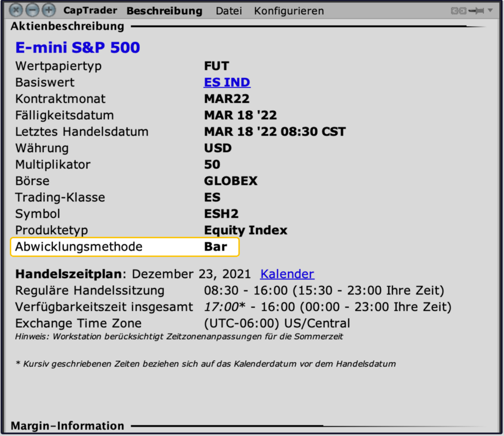Click the value MAR 18 '22 08:30 CST

click(275, 132)
